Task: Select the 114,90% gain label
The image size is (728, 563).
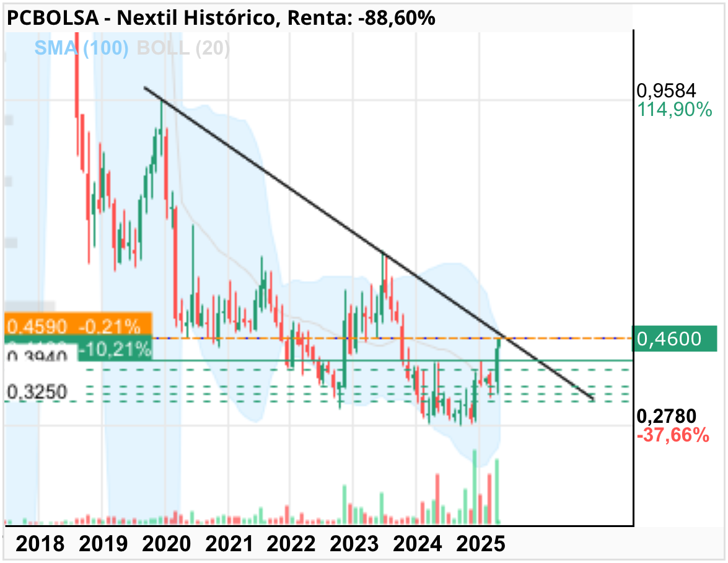Action: pyautogui.click(x=674, y=110)
